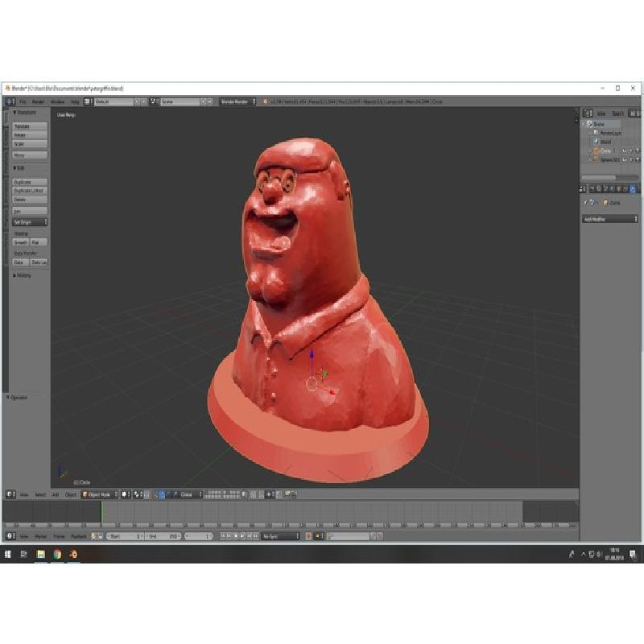The width and height of the screenshot is (644, 644).
Task: Open the Window menu
Action: [57, 101]
